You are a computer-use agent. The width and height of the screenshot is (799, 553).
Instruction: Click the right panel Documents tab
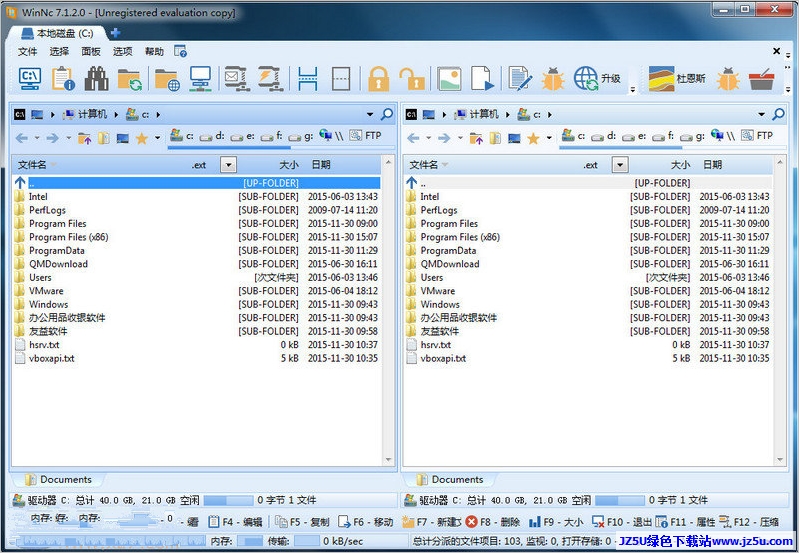tap(450, 480)
